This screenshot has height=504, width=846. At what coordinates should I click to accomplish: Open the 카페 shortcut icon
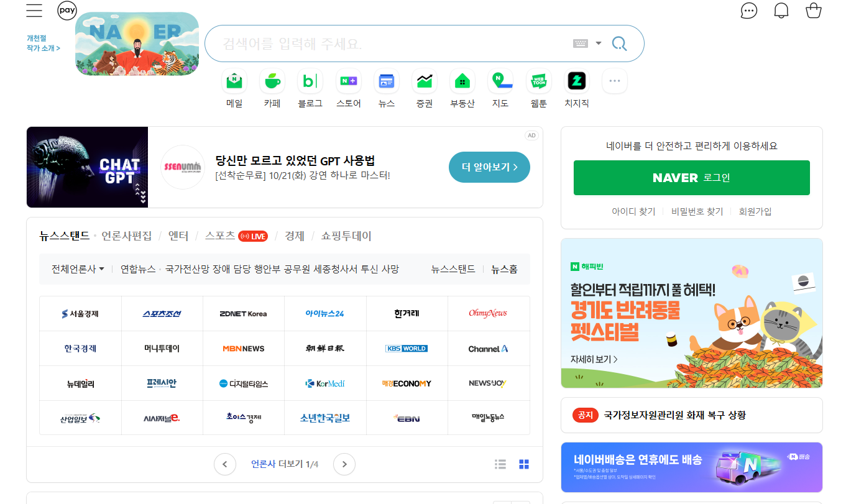pos(272,81)
